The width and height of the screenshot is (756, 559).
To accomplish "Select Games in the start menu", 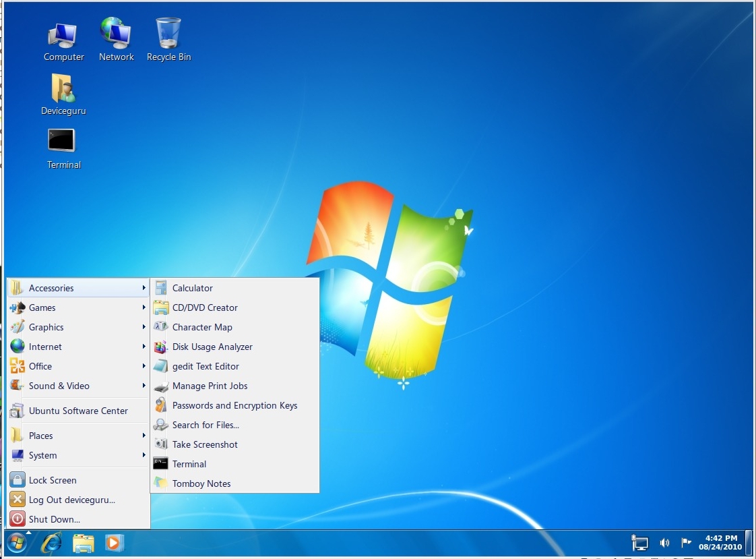I will pos(78,307).
